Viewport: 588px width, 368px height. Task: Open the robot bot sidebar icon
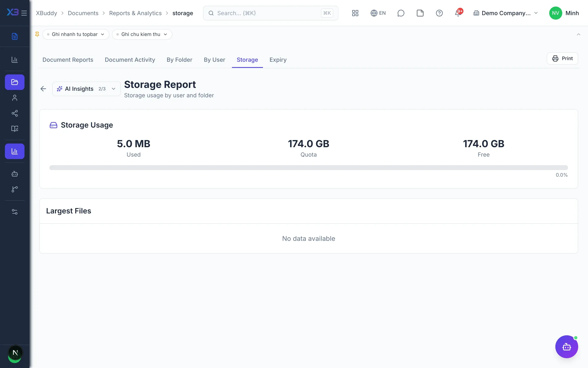(x=14, y=174)
